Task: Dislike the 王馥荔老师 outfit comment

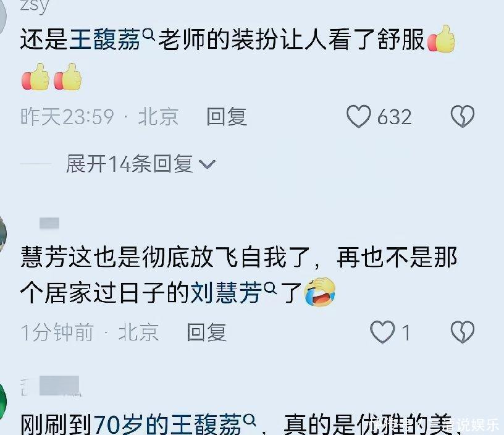Action: [x=463, y=116]
